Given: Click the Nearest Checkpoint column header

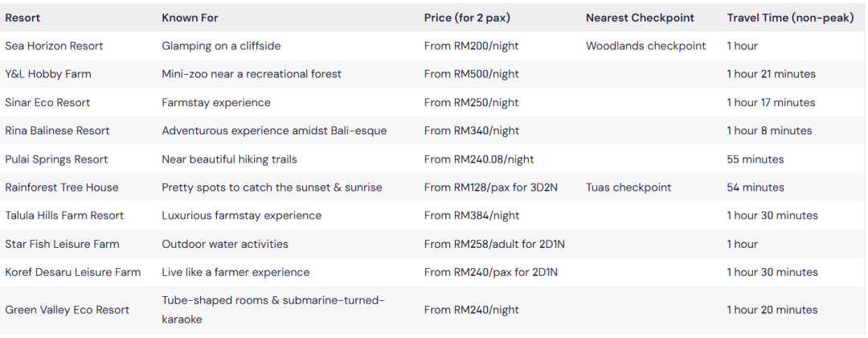Looking at the screenshot, I should tap(640, 18).
